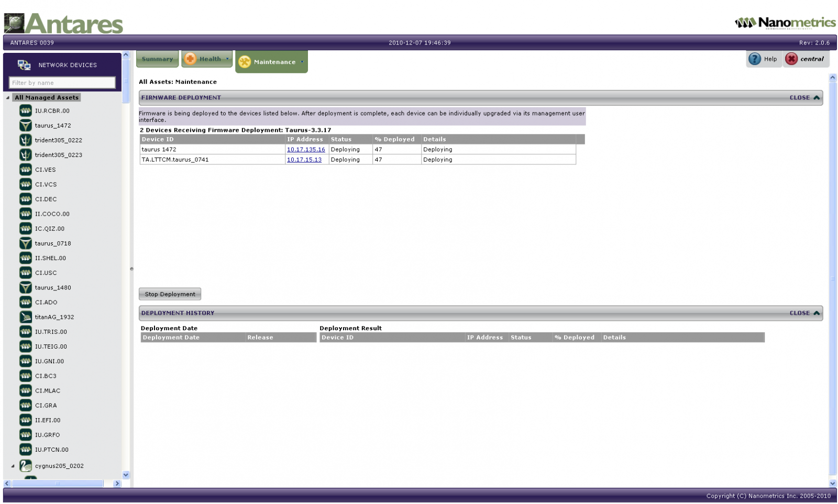Click TA.LTTCM.taurus_0741 row device name
Image resolution: width=838 pixels, height=504 pixels.
click(x=175, y=160)
